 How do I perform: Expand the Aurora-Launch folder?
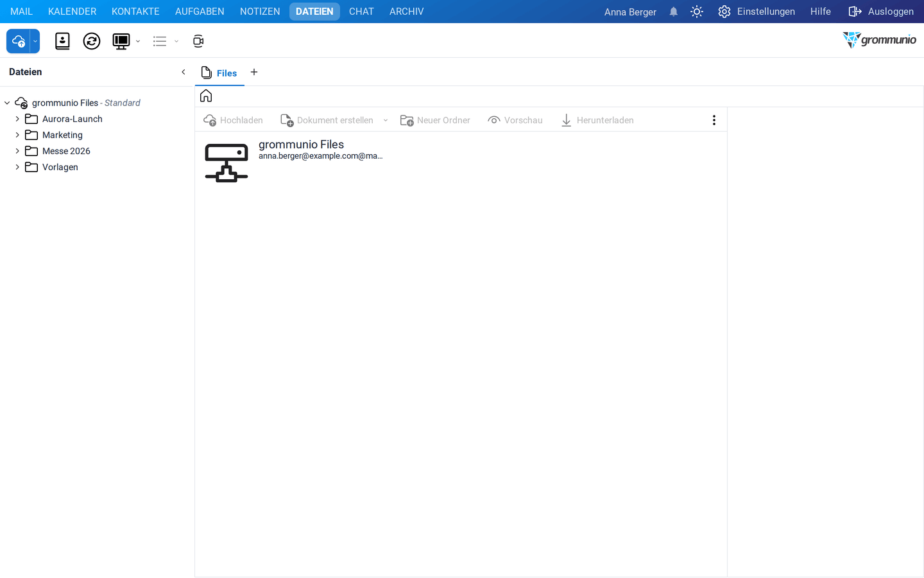tap(17, 119)
